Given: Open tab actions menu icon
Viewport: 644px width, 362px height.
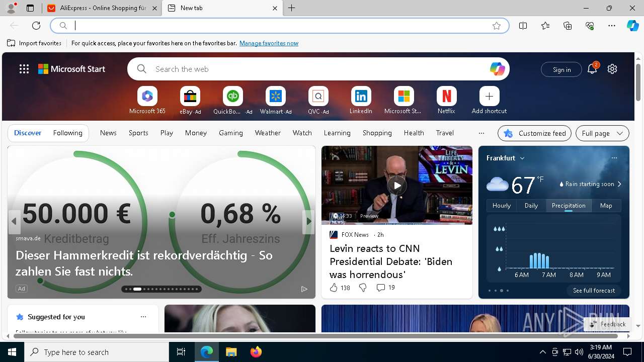Looking at the screenshot, I should click(30, 8).
